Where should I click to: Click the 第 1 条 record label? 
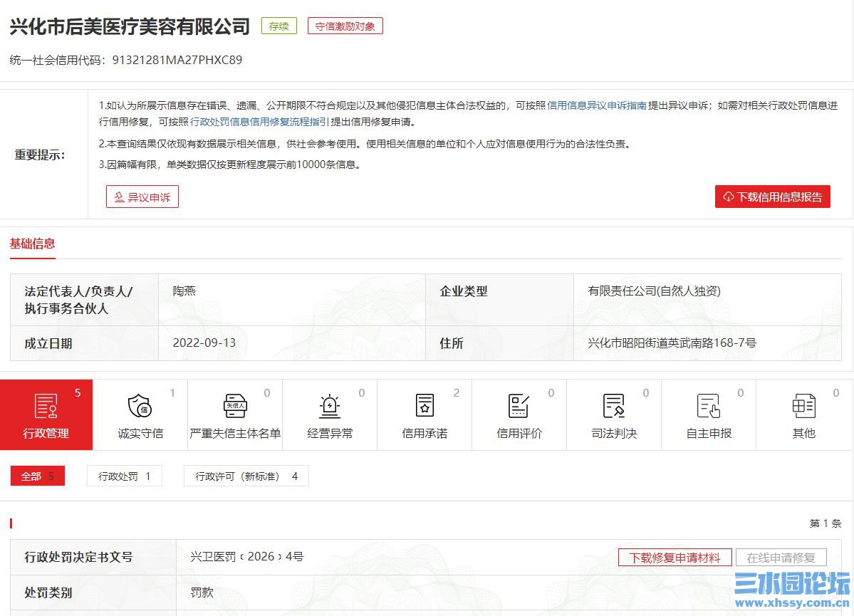[826, 523]
